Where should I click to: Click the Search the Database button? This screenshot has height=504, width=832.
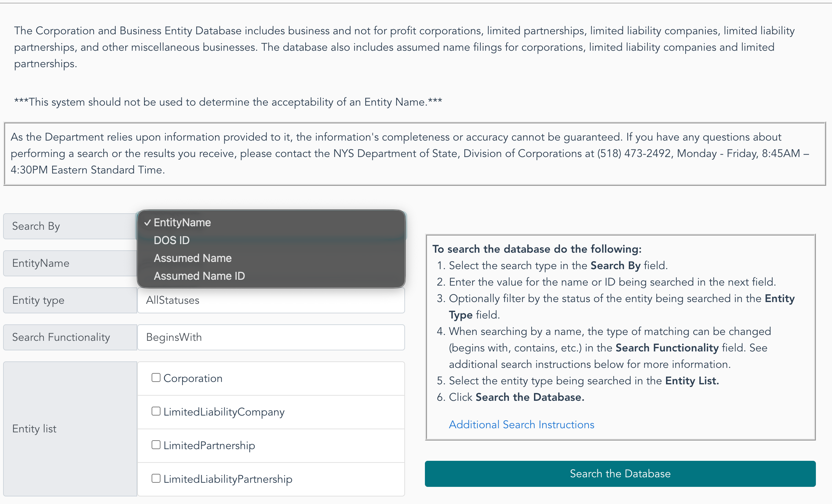coord(620,474)
